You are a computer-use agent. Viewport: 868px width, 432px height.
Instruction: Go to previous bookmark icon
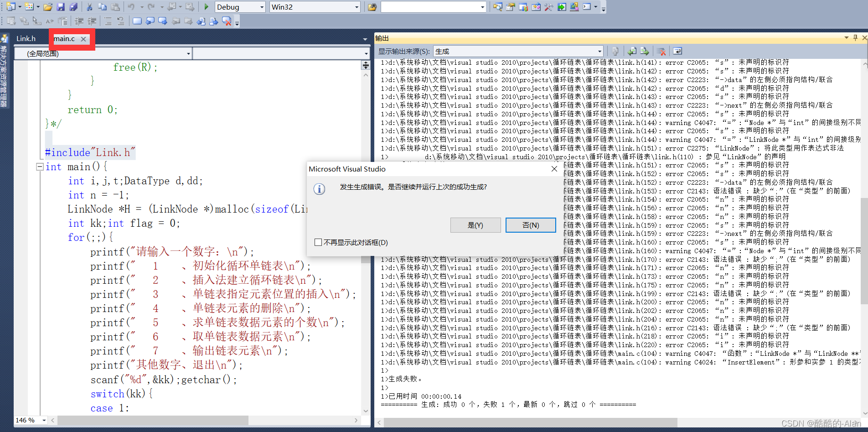pyautogui.click(x=150, y=21)
